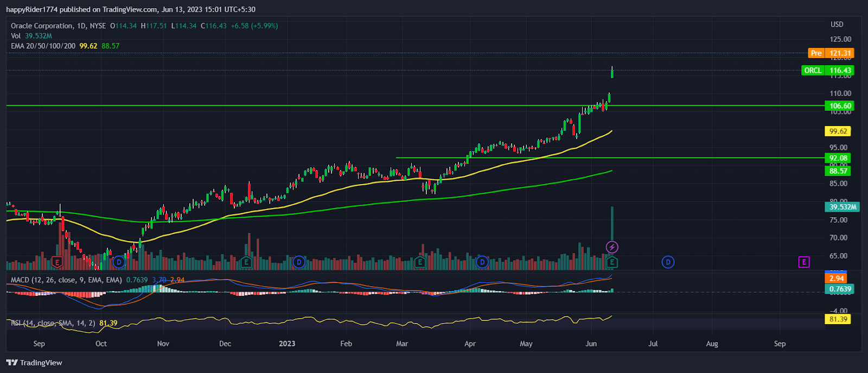The height and width of the screenshot is (373, 868).
Task: Open the RSI (14, close, SMA) legend
Action: (53, 323)
